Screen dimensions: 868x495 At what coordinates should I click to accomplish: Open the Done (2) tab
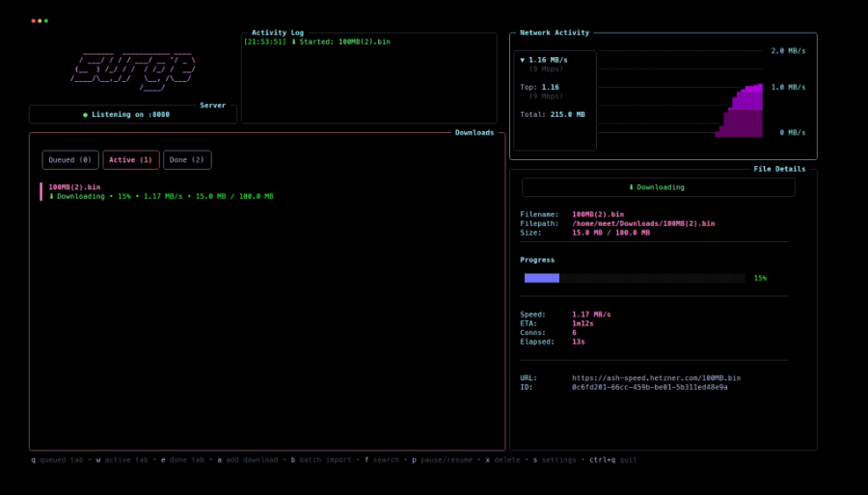click(x=187, y=160)
